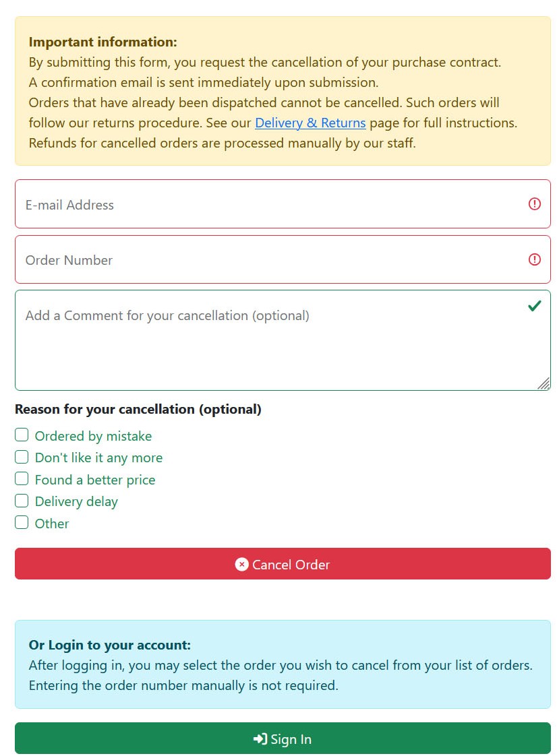Click the green Sign In button
This screenshot has height=756, width=557.
(x=283, y=738)
